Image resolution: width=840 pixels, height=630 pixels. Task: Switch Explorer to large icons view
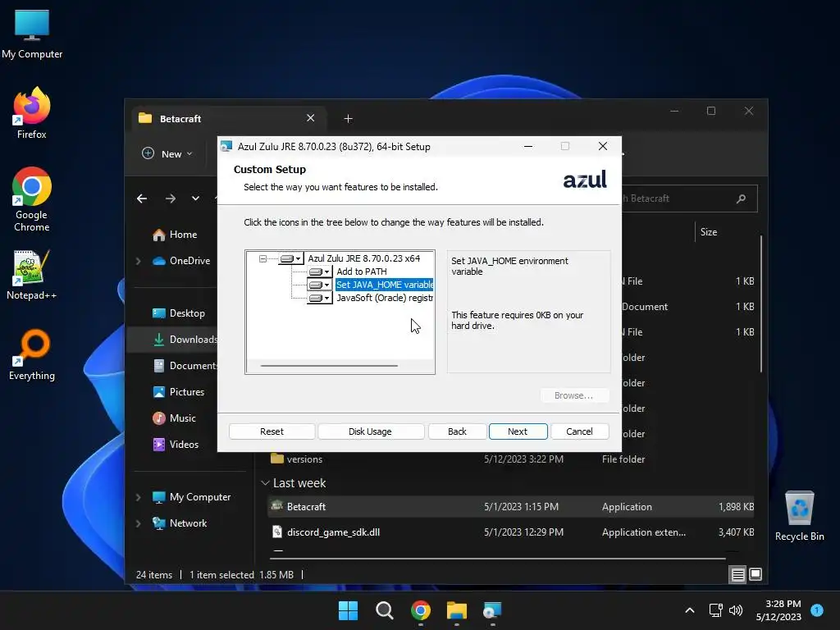756,575
